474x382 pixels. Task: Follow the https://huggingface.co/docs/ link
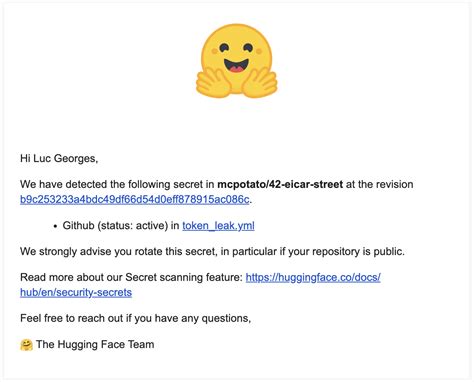point(313,277)
